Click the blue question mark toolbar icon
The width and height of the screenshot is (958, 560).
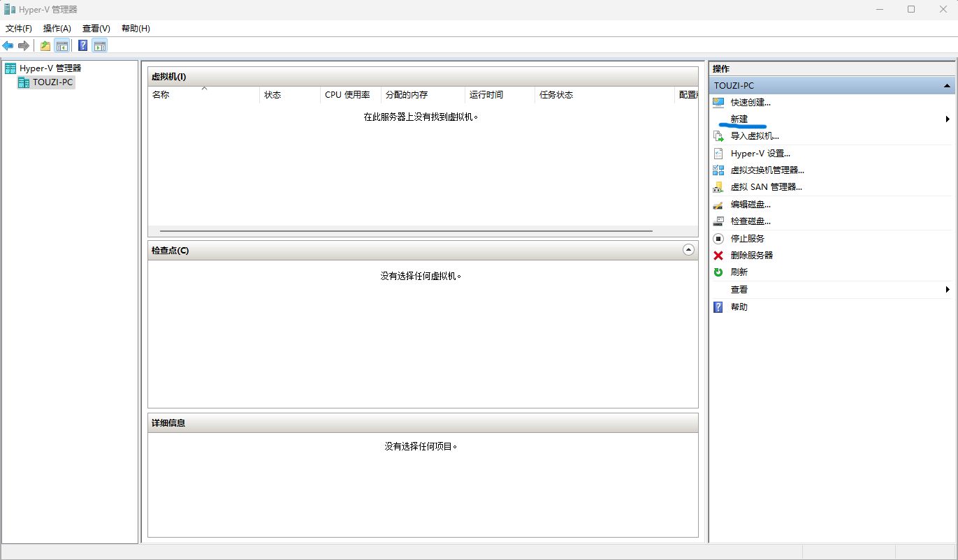83,46
